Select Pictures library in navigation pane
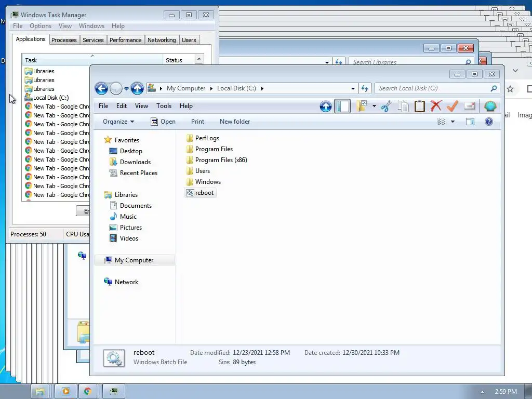The image size is (532, 399). [126, 228]
